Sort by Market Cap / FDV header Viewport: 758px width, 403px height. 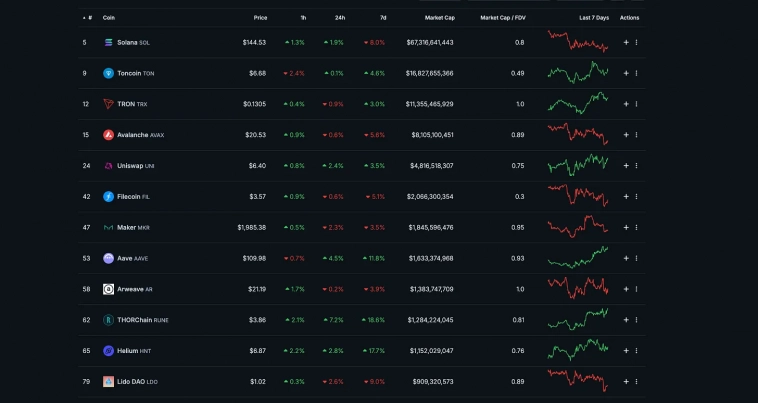click(x=503, y=18)
